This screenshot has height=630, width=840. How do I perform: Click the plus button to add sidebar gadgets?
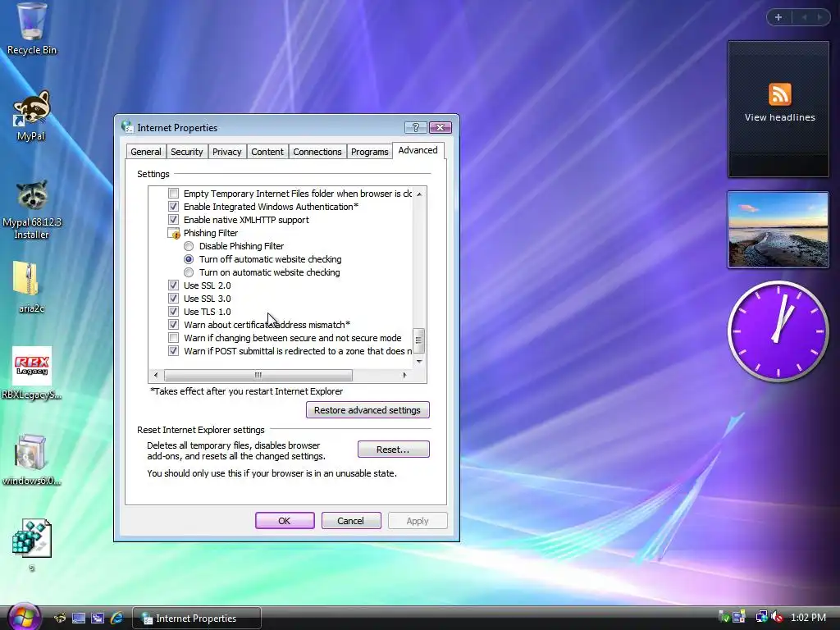[x=778, y=17]
